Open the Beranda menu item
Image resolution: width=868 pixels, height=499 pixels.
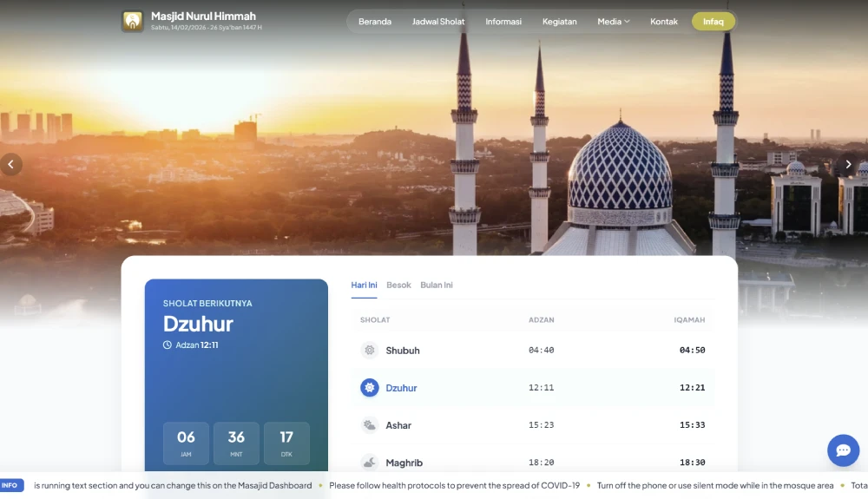click(x=375, y=22)
